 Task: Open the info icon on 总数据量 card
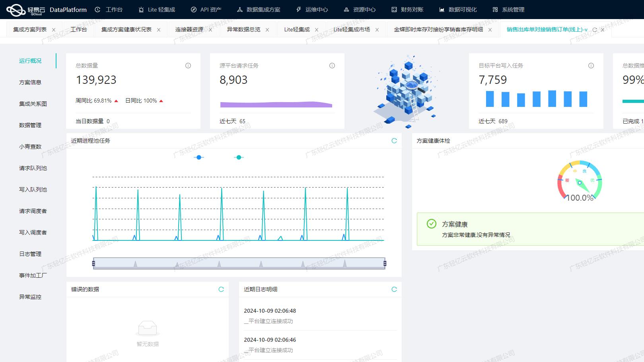pos(188,66)
